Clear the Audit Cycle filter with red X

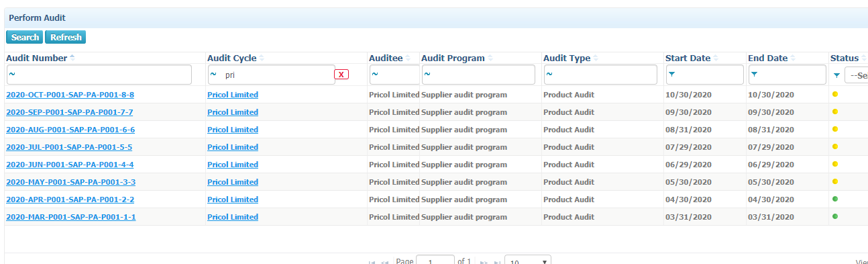[x=341, y=75]
